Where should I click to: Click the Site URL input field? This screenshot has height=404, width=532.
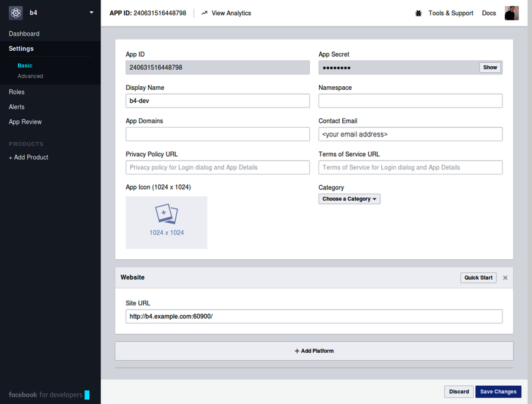(314, 316)
